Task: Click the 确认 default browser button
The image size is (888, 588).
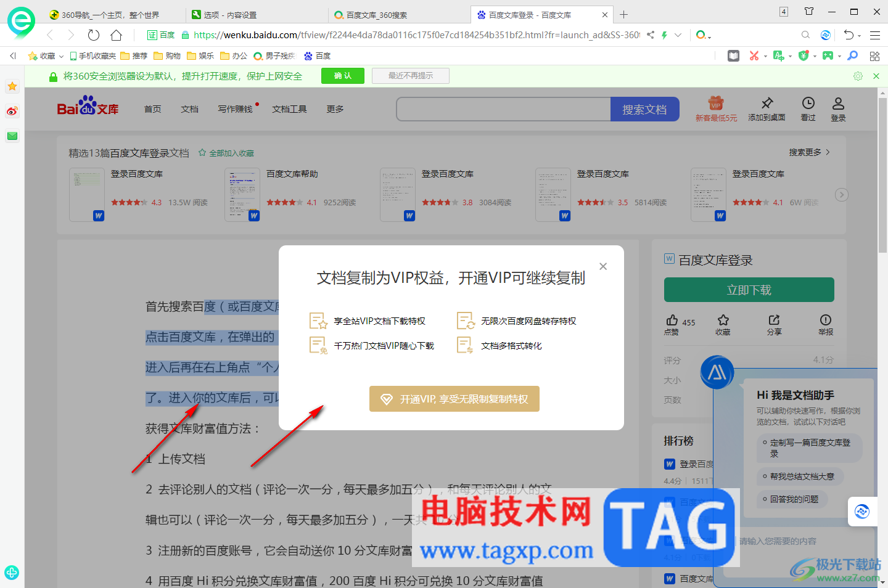Action: (343, 76)
